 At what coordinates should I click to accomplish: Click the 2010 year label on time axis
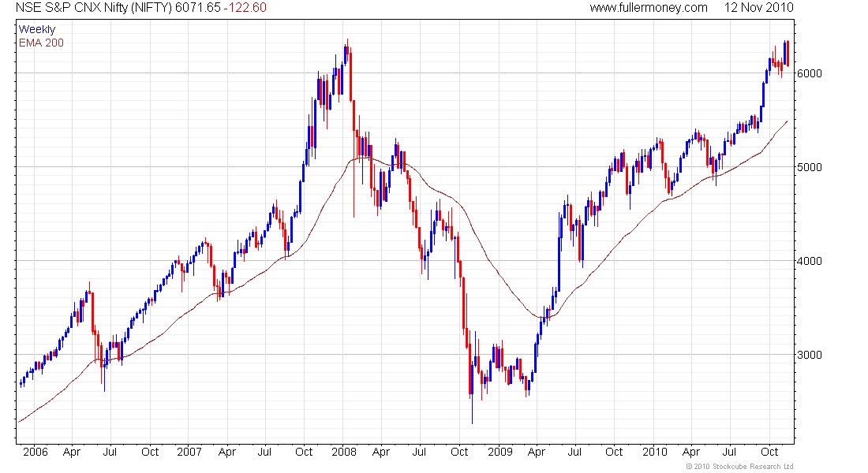tap(654, 452)
